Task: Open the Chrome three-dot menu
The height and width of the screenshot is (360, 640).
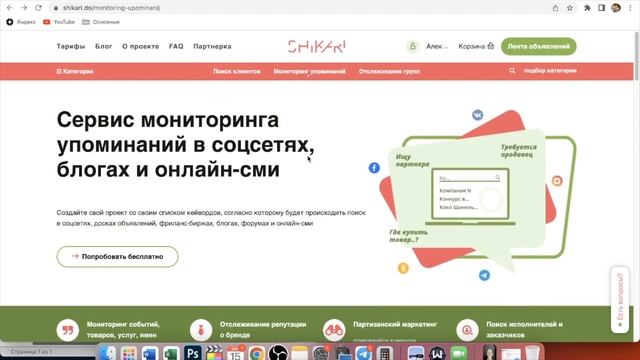Action: [x=630, y=8]
